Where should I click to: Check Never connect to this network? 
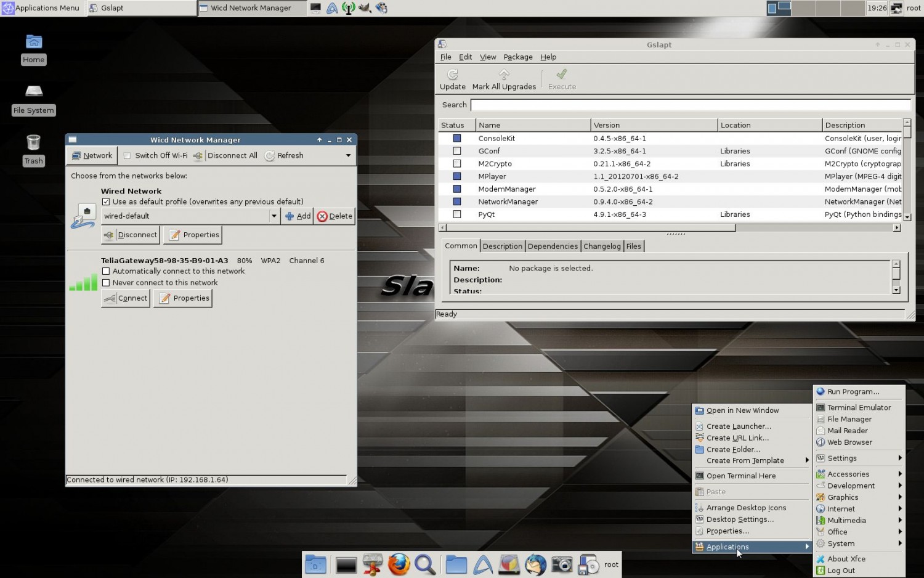(x=106, y=283)
